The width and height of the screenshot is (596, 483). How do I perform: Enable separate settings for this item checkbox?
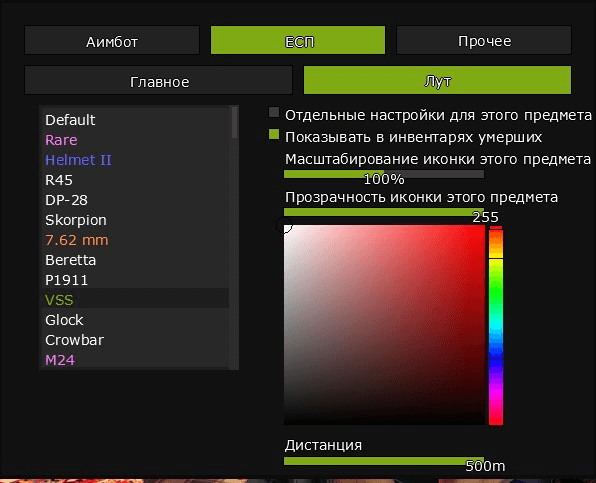(x=274, y=112)
